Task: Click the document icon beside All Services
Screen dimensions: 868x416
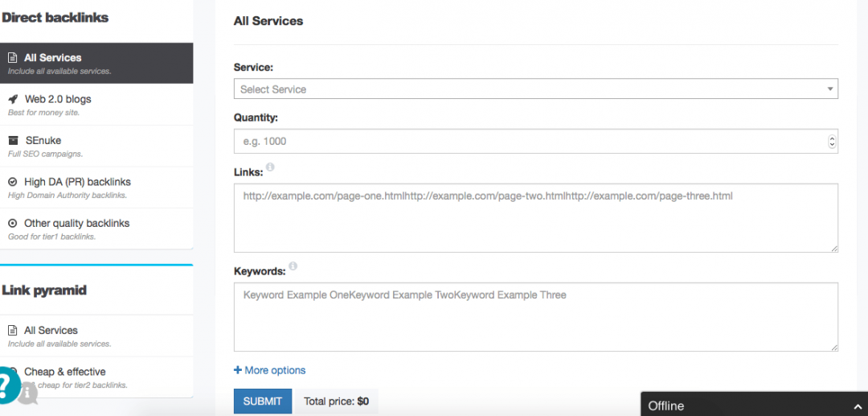Action: point(13,58)
